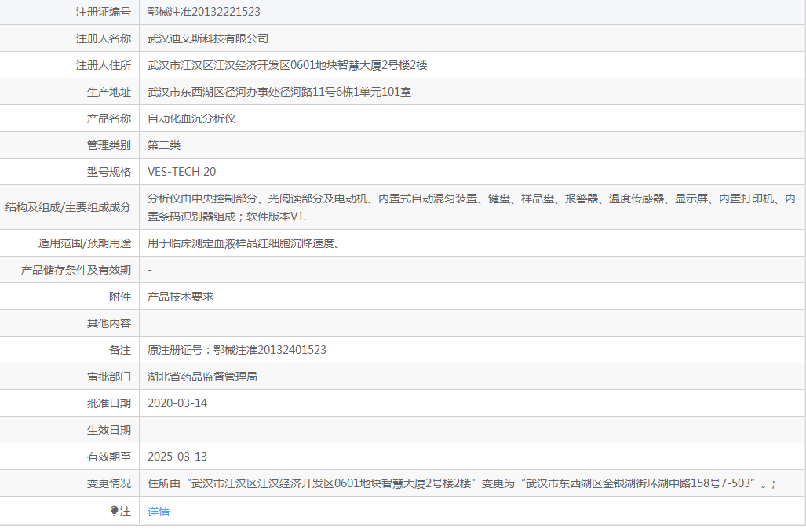Image resolution: width=806 pixels, height=532 pixels.
Task: Click the 适用范围/预期用途 label
Action: 85,244
